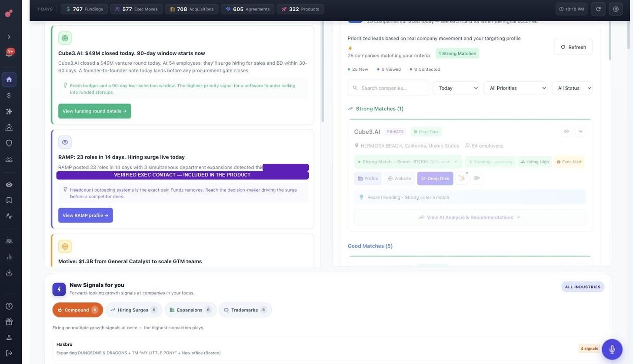
Task: Click the View RAMP profile button
Action: [x=86, y=215]
